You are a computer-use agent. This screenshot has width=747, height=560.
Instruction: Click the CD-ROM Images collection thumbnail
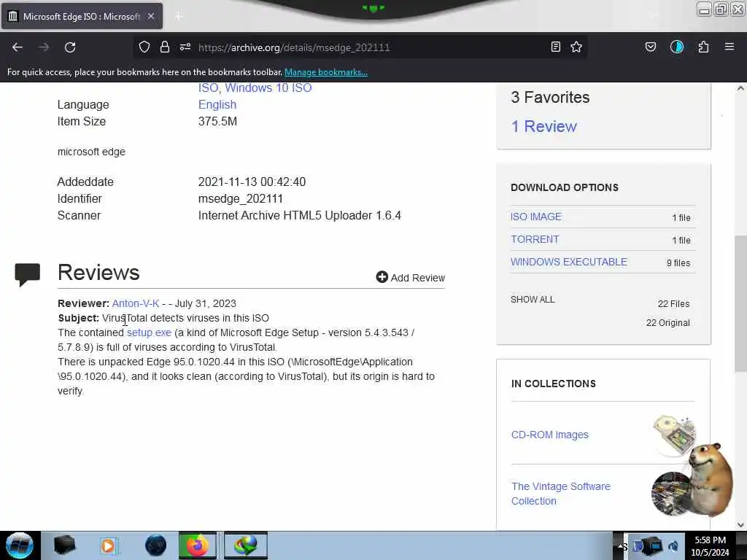(674, 435)
